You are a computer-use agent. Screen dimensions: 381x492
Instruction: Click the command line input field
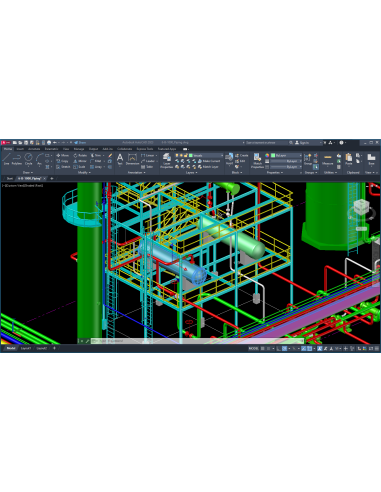[x=197, y=341]
